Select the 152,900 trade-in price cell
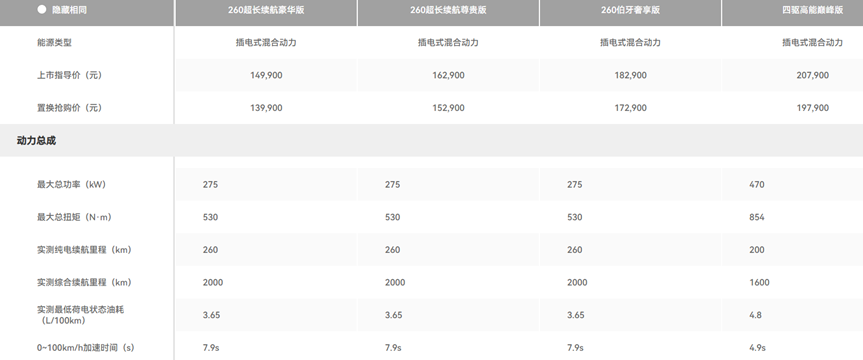 coord(448,108)
